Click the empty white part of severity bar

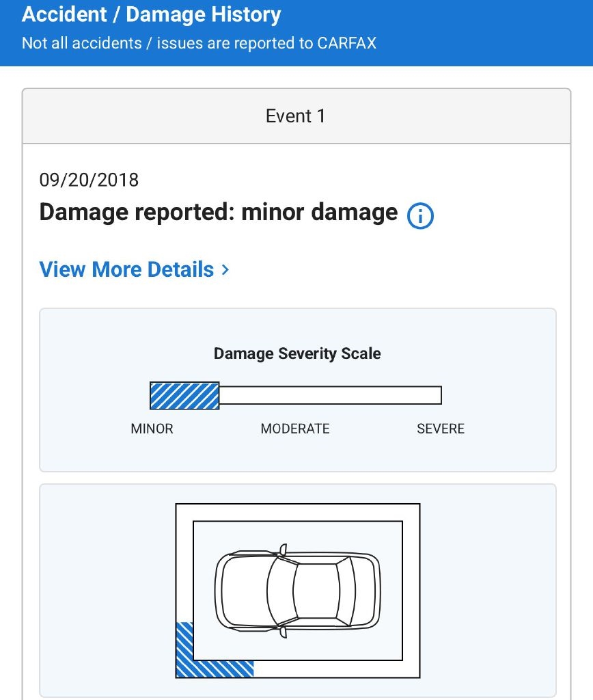tap(330, 396)
